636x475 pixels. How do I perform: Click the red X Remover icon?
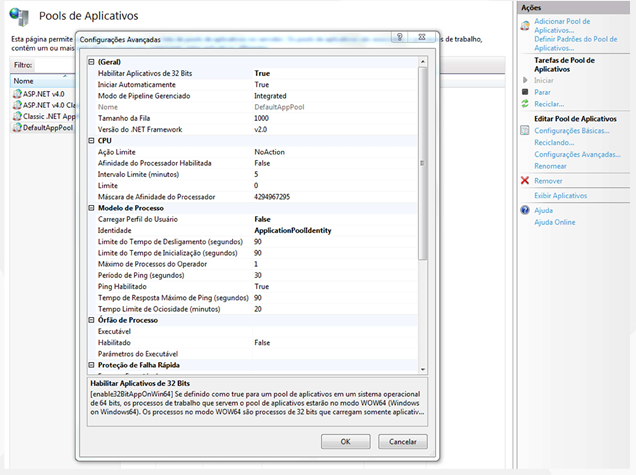coord(525,181)
